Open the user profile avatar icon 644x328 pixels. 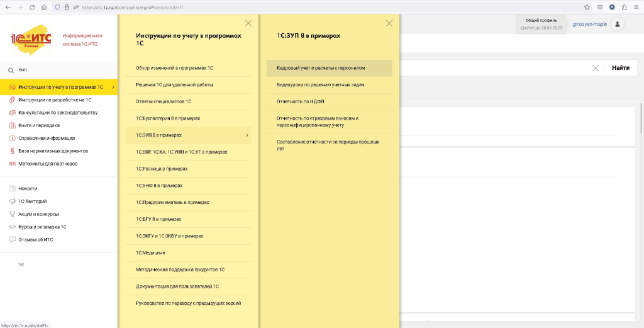click(618, 25)
